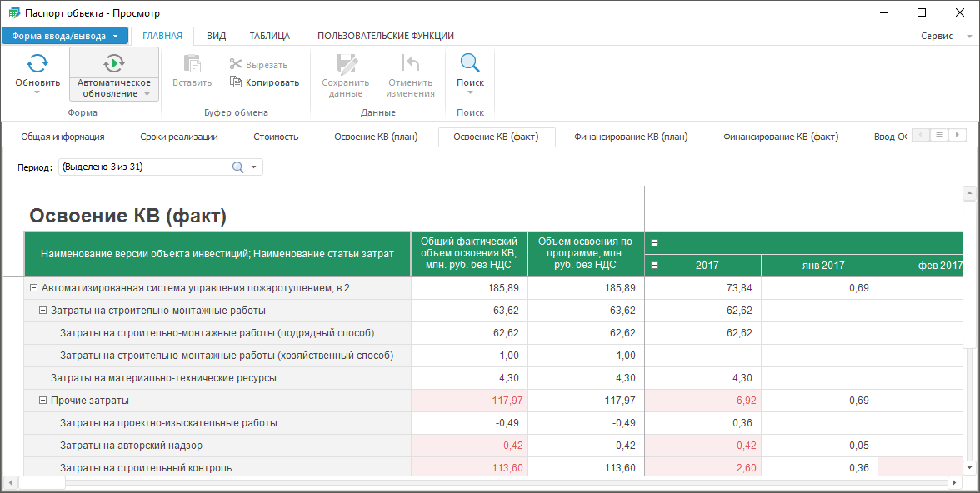The width and height of the screenshot is (980, 493).
Task: Click Сохранить данные icon
Action: [x=345, y=63]
